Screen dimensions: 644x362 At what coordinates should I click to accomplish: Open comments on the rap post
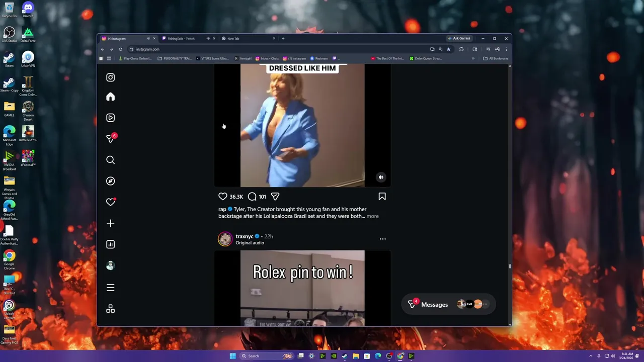point(252,197)
